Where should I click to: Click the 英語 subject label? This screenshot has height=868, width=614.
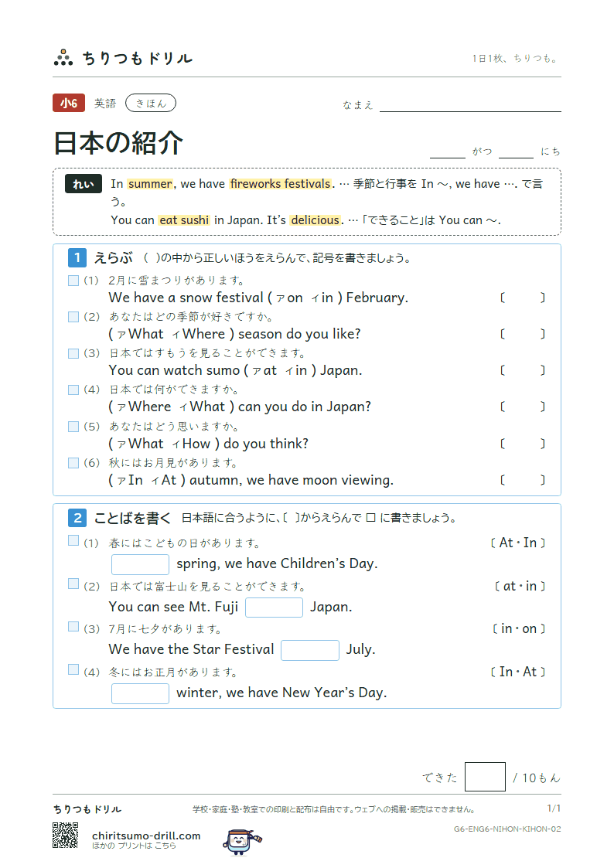[105, 103]
